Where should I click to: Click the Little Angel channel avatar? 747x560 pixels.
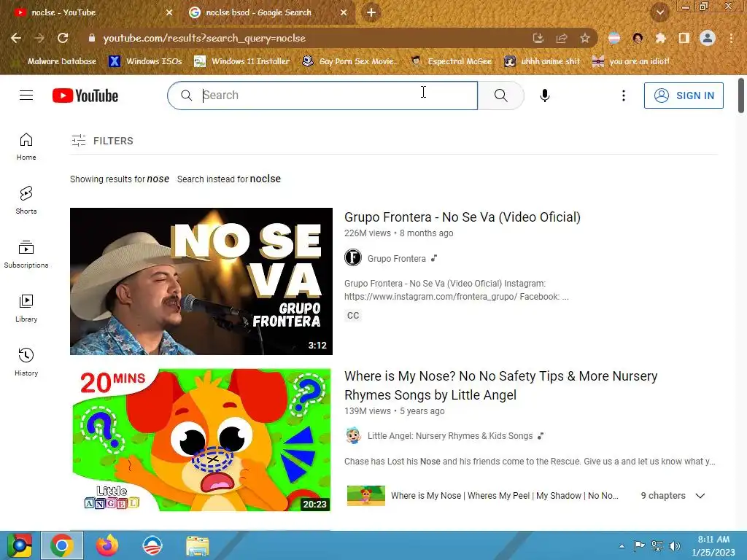(x=353, y=436)
